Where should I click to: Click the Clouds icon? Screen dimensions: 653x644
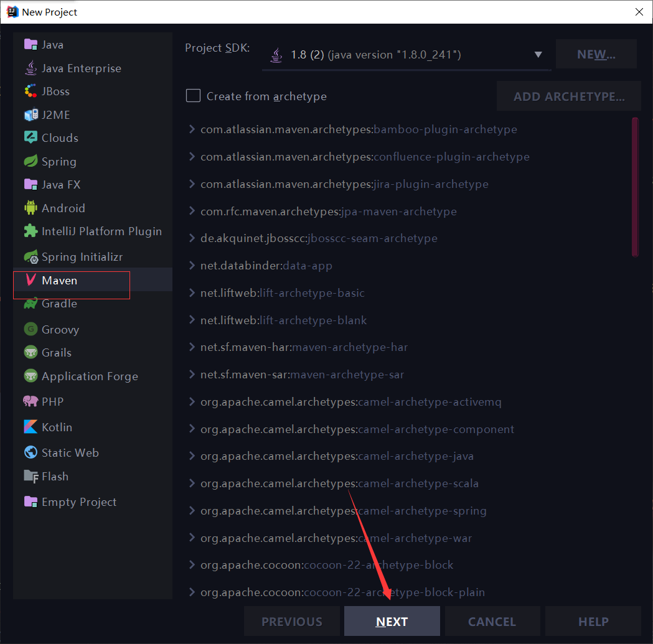(31, 138)
